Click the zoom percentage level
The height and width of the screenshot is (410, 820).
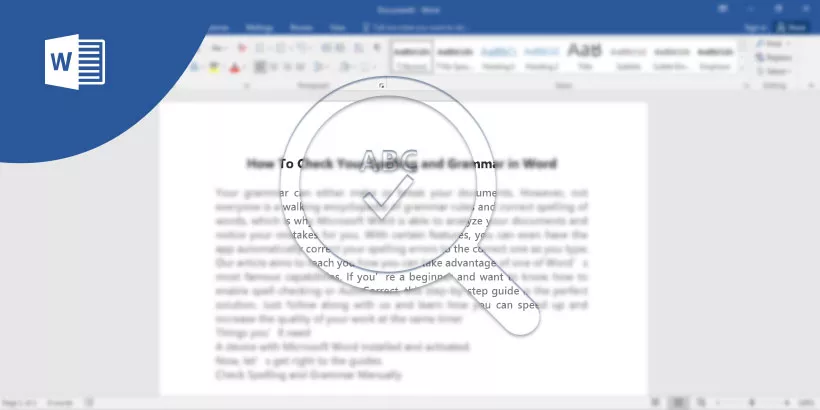pyautogui.click(x=806, y=403)
